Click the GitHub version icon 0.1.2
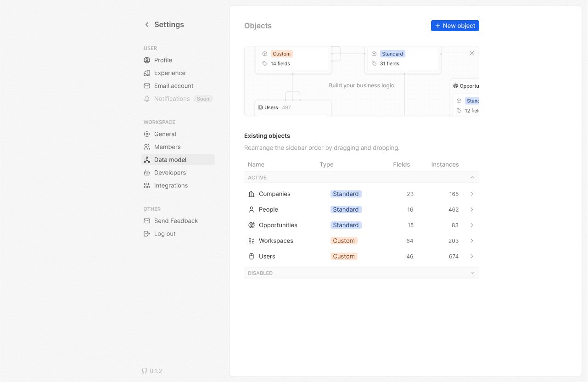The height and width of the screenshot is (382, 588). click(x=145, y=371)
